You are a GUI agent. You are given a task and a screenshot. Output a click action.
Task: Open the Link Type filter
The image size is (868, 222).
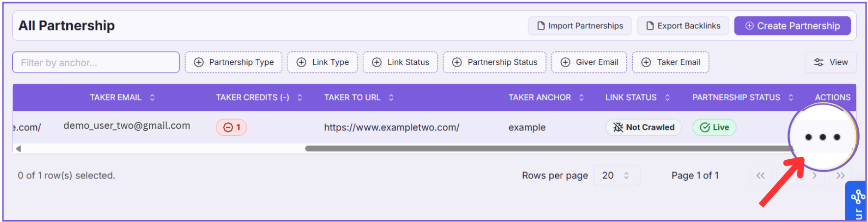click(x=323, y=62)
